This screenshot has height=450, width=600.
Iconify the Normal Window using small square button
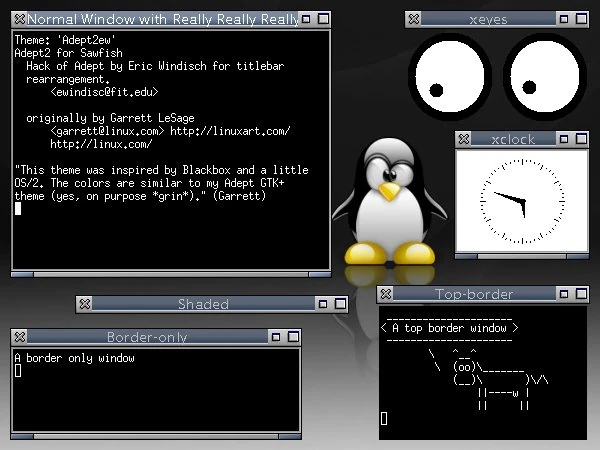pyautogui.click(x=306, y=19)
